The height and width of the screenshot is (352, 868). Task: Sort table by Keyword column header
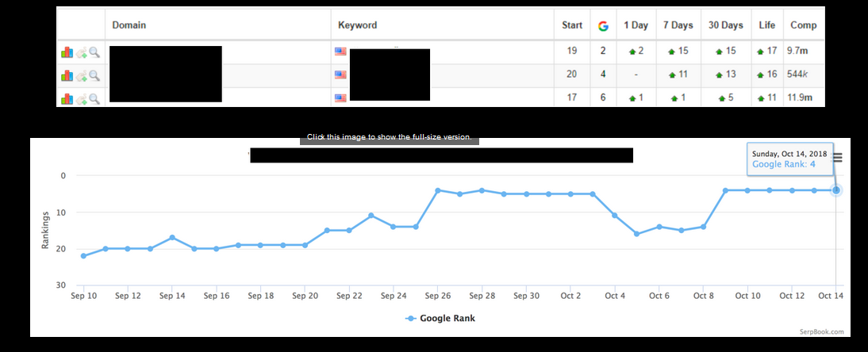[358, 25]
